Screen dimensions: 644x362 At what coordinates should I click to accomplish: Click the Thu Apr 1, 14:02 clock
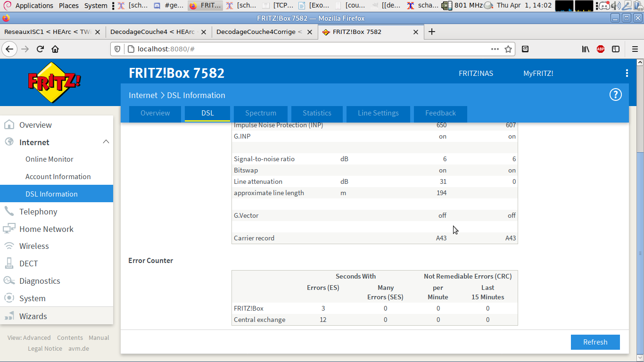pos(524,6)
